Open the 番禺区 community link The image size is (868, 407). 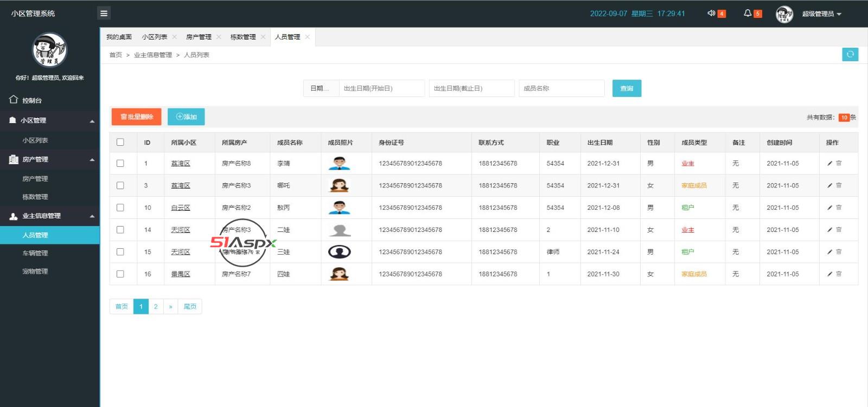[x=181, y=274]
